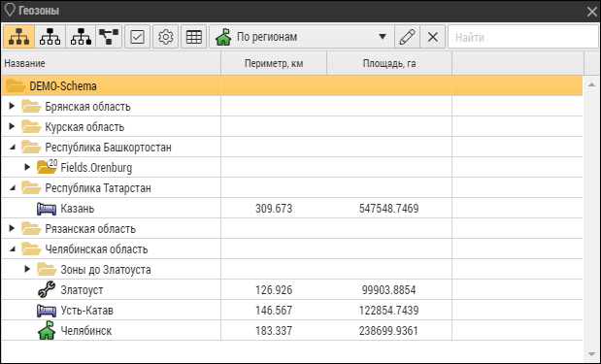This screenshot has height=364, width=601.
Task: Click the folder icon of 'Республика Башкортостан'
Action: click(31, 147)
